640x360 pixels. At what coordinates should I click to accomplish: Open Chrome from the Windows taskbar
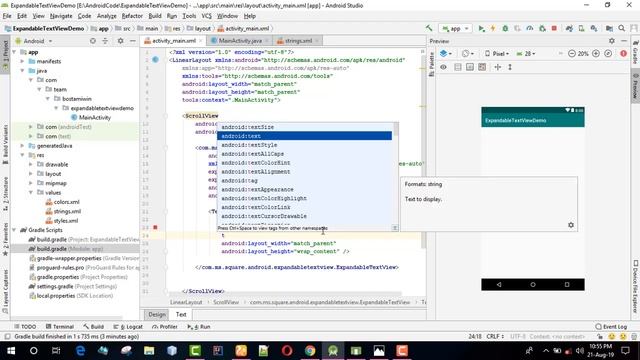310,351
